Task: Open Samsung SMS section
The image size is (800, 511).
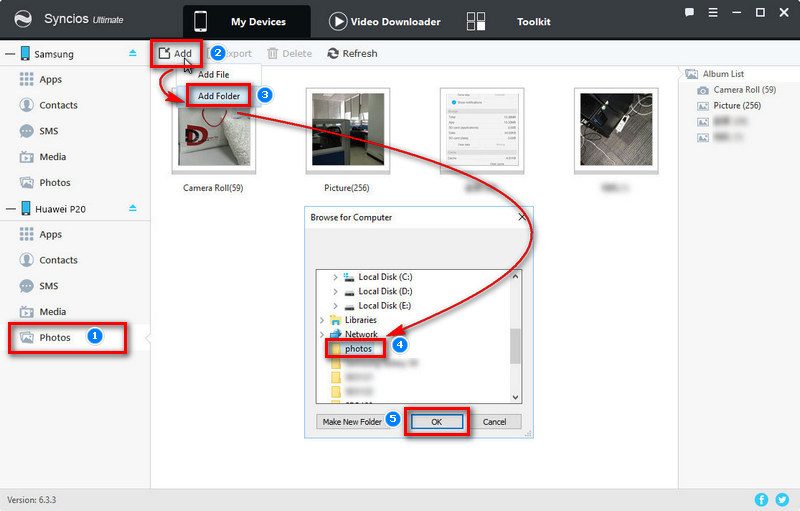Action: pyautogui.click(x=48, y=131)
